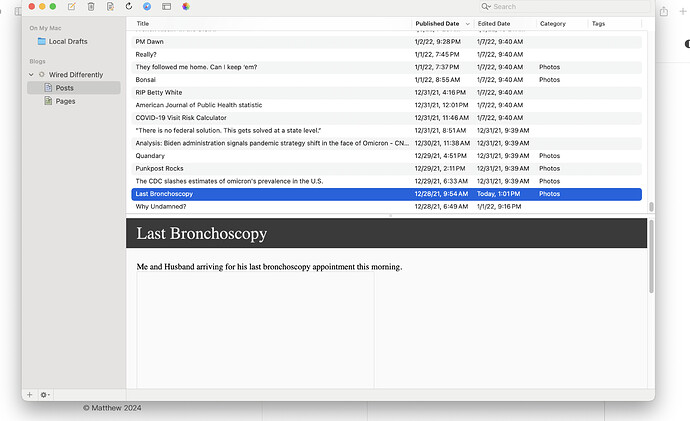Click the Edit Post document icon
Image resolution: width=690 pixels, height=421 pixels.
pyautogui.click(x=110, y=7)
